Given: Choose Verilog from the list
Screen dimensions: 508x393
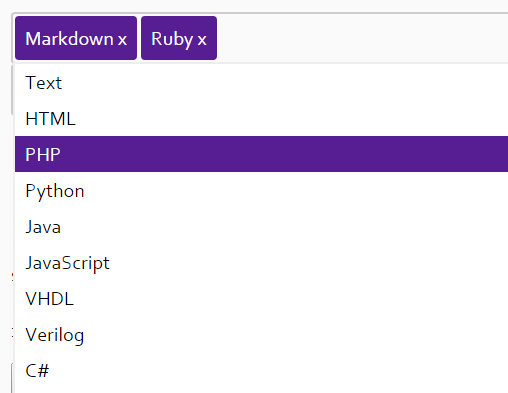Looking at the screenshot, I should [x=261, y=334].
